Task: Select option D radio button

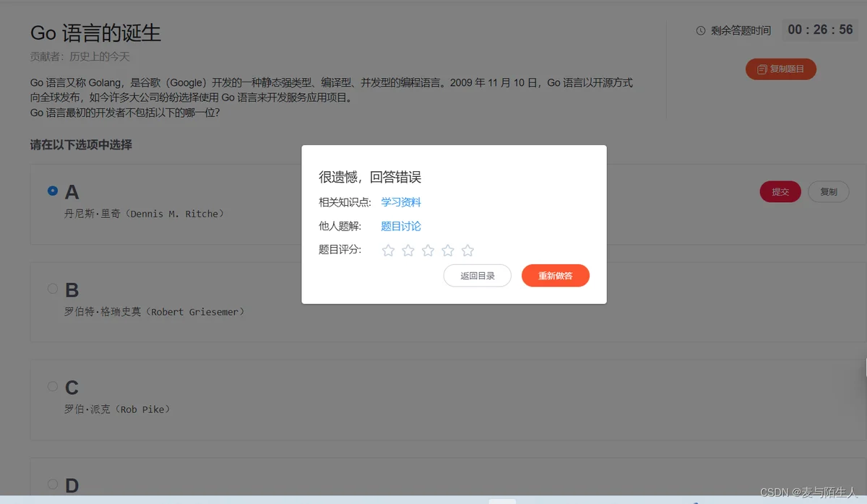Action: pyautogui.click(x=53, y=484)
